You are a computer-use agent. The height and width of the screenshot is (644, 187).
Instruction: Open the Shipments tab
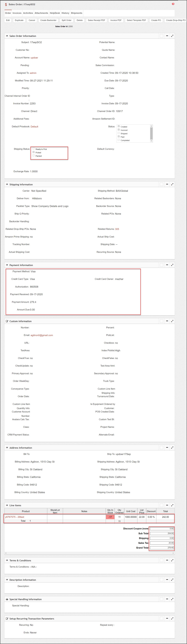click(77, 13)
